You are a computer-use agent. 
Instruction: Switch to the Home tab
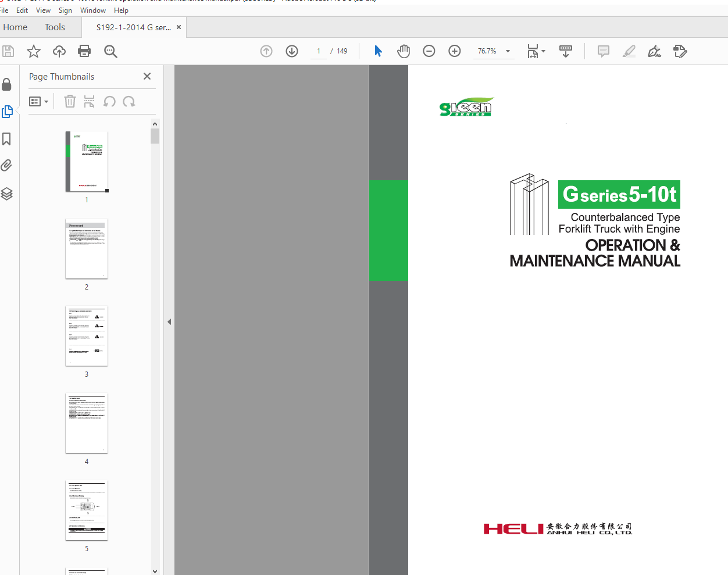pos(15,27)
